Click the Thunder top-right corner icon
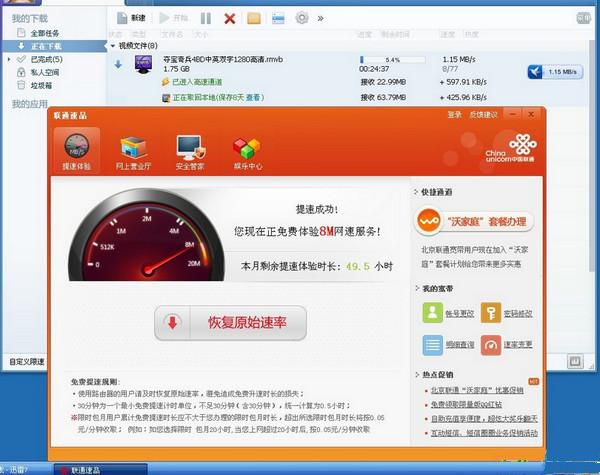Viewport: 600px width, 475px height. (x=583, y=18)
